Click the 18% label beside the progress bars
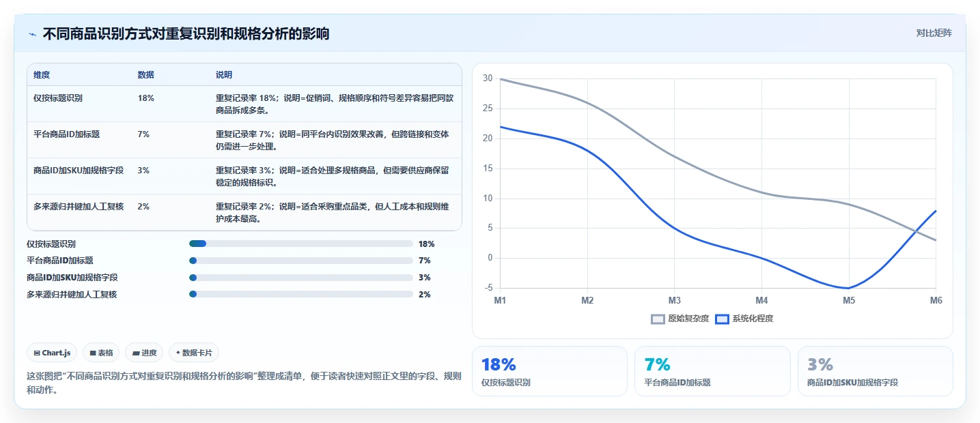The width and height of the screenshot is (980, 423). [427, 244]
